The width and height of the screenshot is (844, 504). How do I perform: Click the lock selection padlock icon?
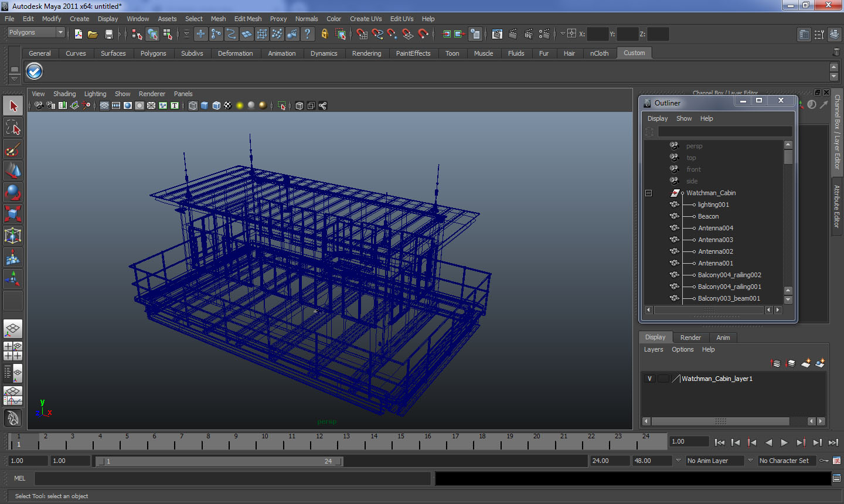tap(324, 34)
